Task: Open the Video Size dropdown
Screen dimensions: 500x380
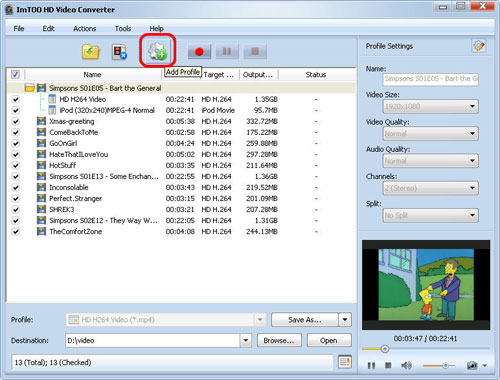Action: pos(431,107)
